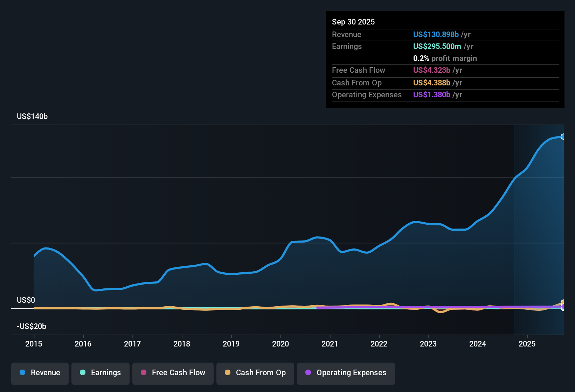The image size is (575, 392).
Task: Toggle the Revenue series visibility
Action: (40, 373)
